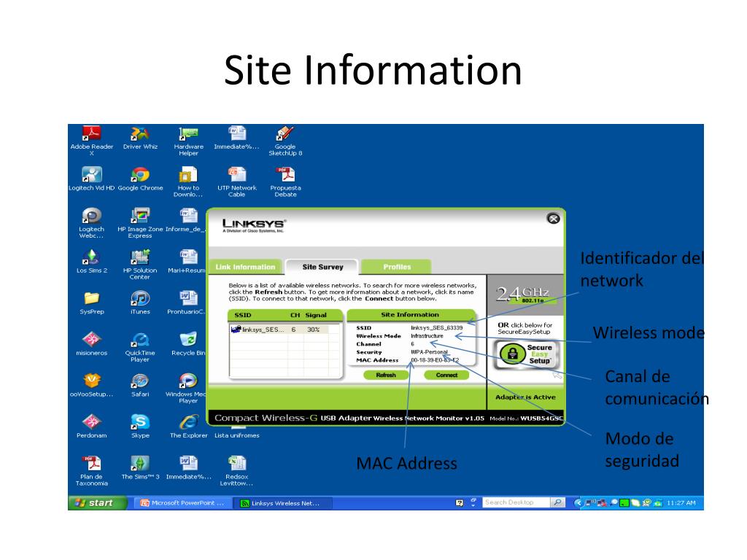Close the Linksys monitor window
This screenshot has width=747, height=560.
[x=553, y=219]
